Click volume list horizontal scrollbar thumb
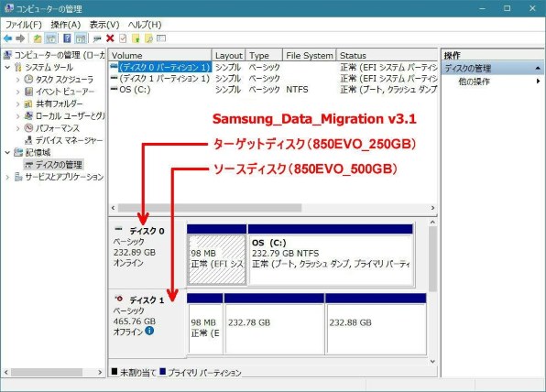 click(210, 208)
